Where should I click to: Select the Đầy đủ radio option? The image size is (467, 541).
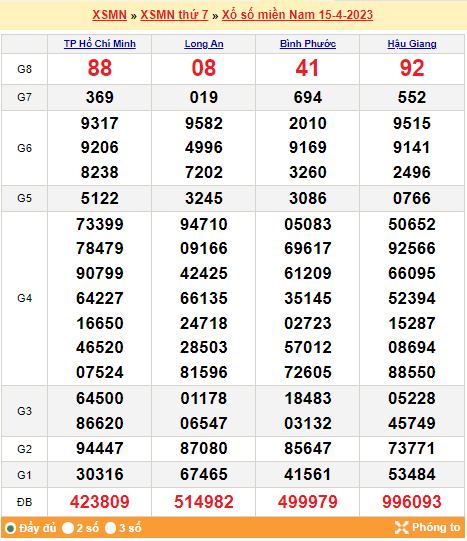[11, 528]
